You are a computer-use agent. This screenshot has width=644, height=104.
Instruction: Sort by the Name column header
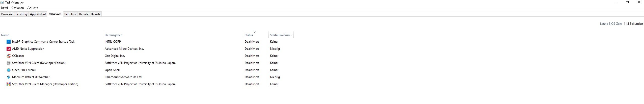[51, 35]
